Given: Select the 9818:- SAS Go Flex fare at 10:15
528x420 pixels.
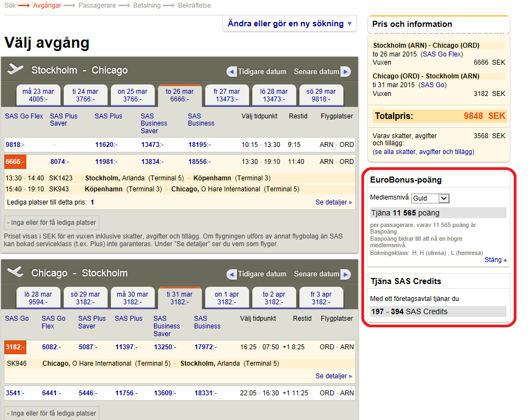Looking at the screenshot, I should pyautogui.click(x=15, y=145).
